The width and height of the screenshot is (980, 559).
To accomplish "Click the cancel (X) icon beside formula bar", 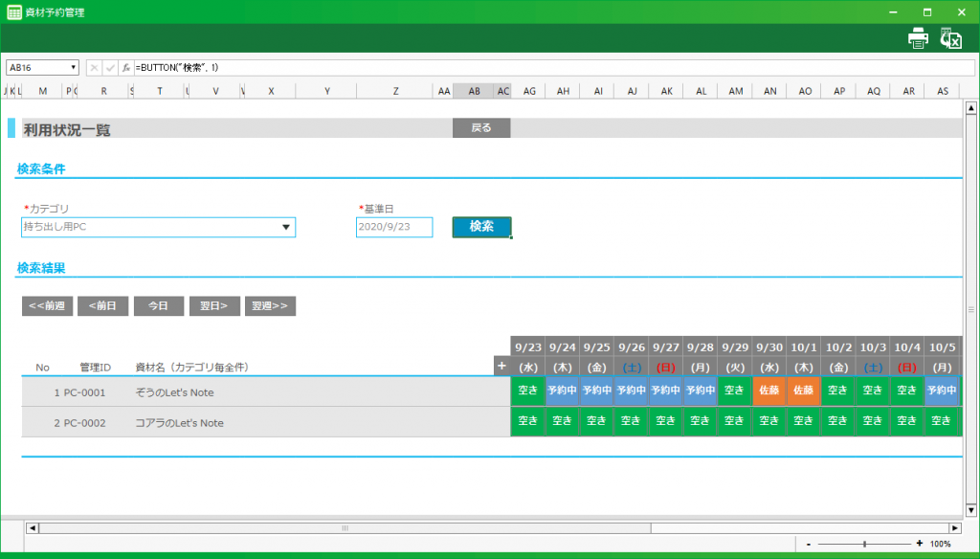I will click(93, 67).
